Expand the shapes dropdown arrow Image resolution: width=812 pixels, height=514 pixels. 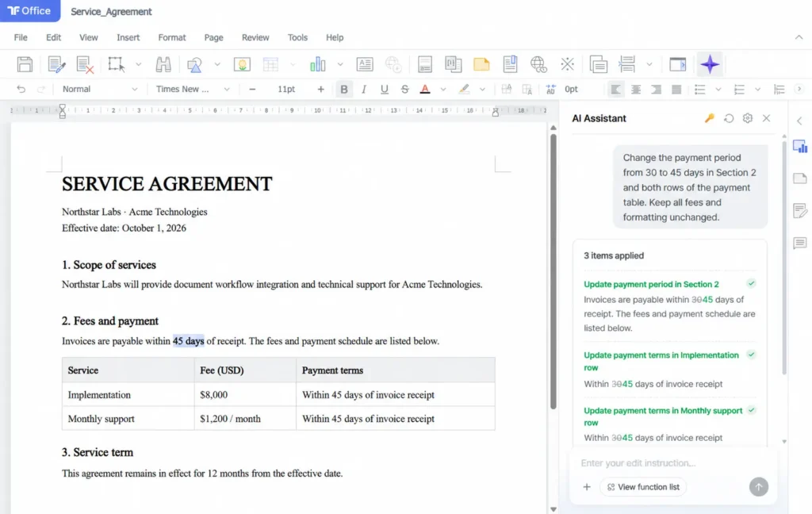click(x=217, y=65)
